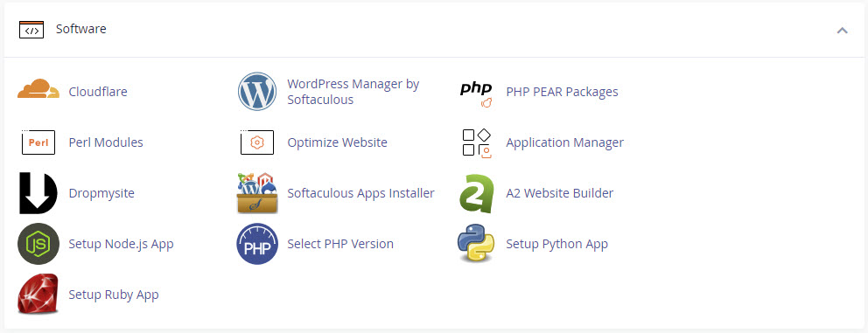
Task: Open the Setup Python App link
Action: (x=556, y=244)
